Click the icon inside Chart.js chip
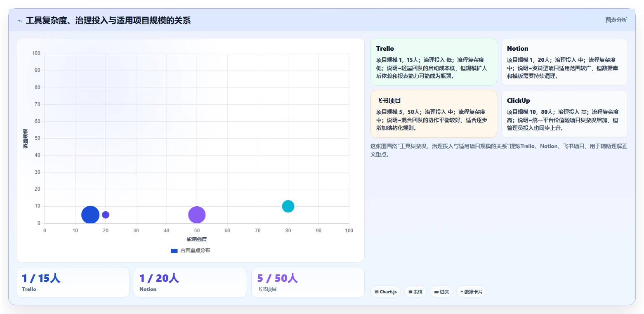Screen dimensions: 644x314 pyautogui.click(x=377, y=292)
